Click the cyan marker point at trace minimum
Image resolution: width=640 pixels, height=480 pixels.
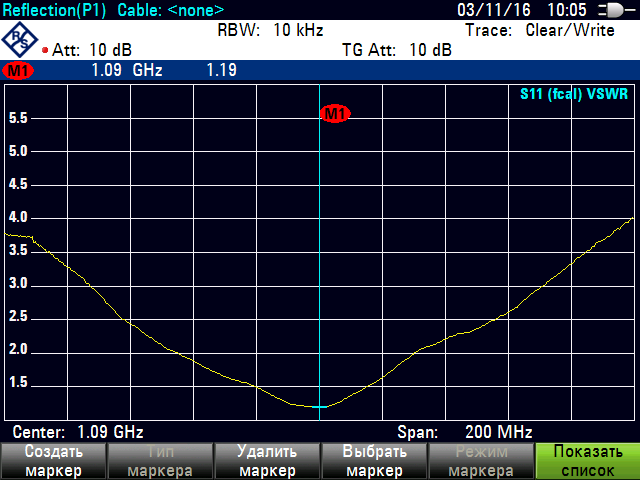(319, 406)
